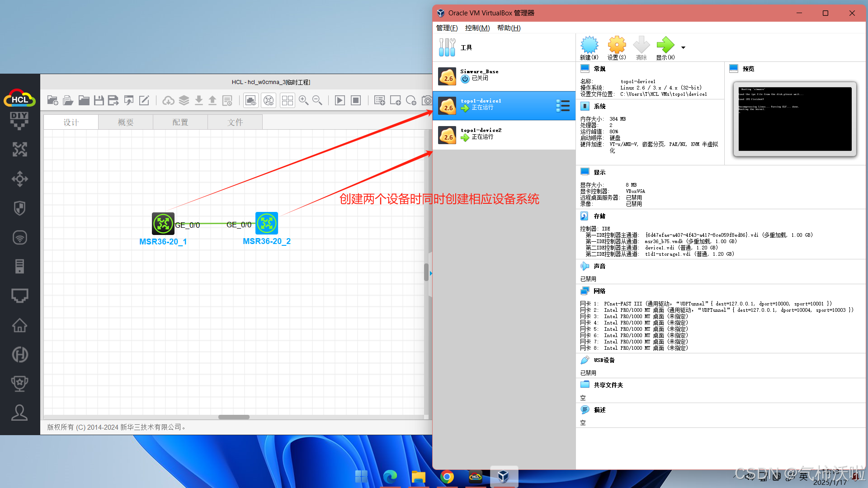Click the zoom out magnifier icon
868x488 pixels.
317,100
